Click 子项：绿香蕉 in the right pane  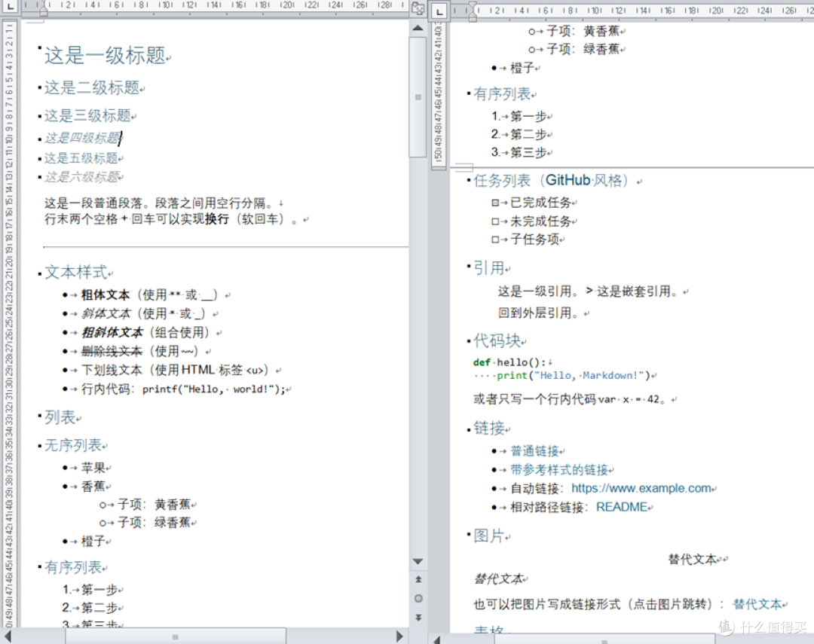(583, 49)
